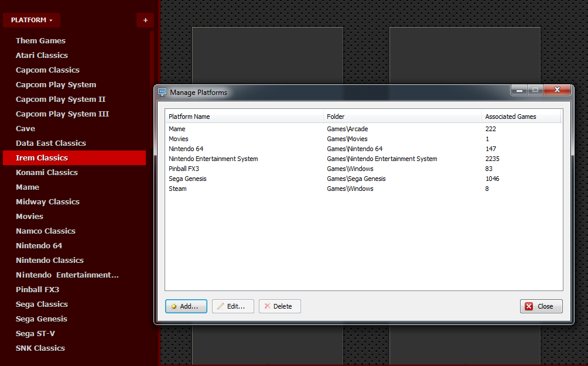
Task: Select Cave in the platform list
Action: click(x=26, y=129)
